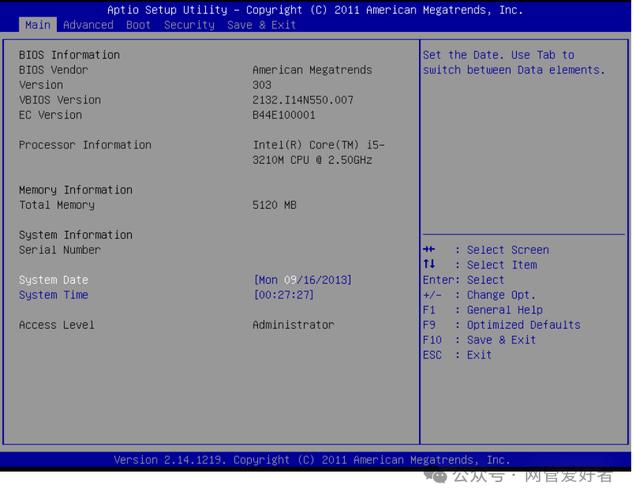Click the System Time value field

pos(284,295)
